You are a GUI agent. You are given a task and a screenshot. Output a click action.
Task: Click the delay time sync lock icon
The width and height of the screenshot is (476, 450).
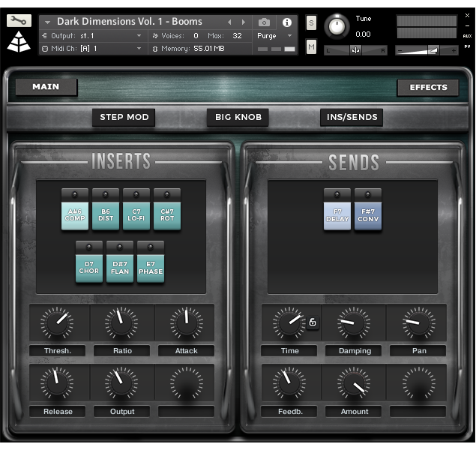[313, 322]
